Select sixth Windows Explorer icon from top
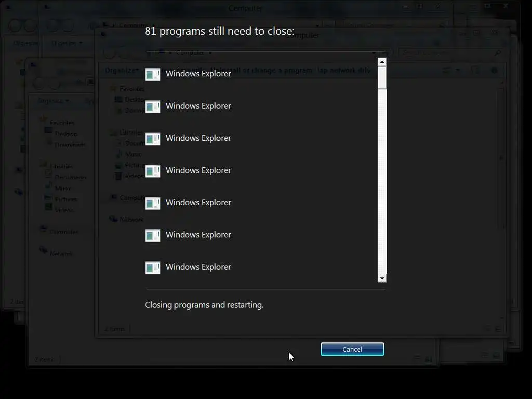This screenshot has height=399, width=532. pos(153,235)
